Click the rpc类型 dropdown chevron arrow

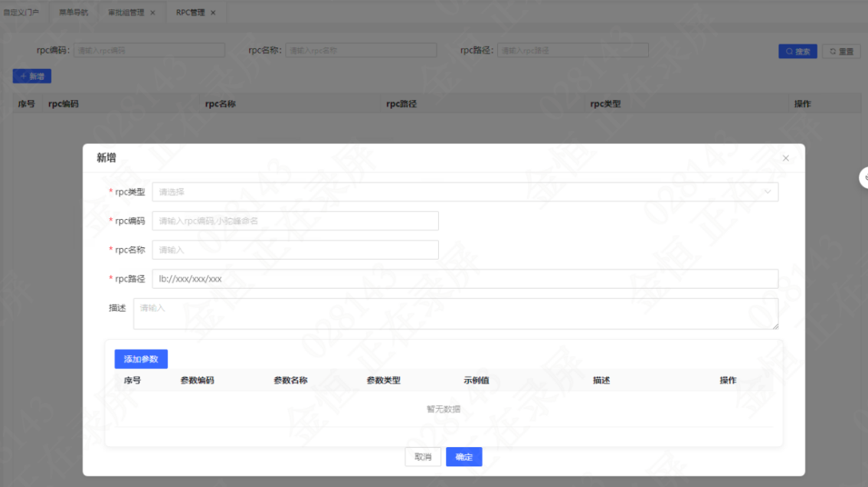[767, 192]
